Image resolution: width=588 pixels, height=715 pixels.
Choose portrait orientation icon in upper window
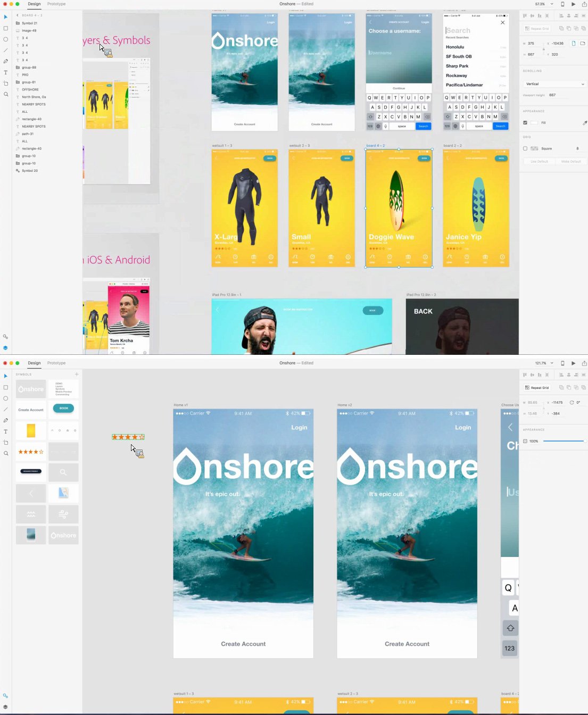[574, 43]
